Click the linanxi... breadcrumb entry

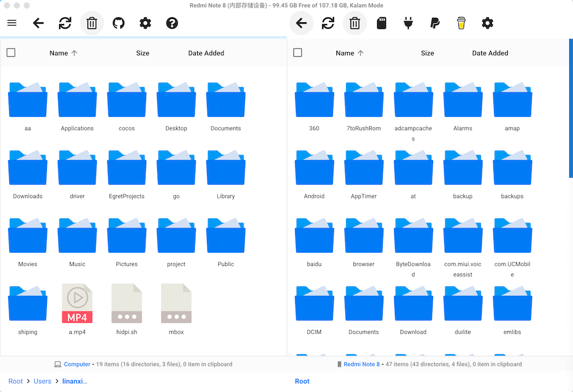(x=74, y=381)
